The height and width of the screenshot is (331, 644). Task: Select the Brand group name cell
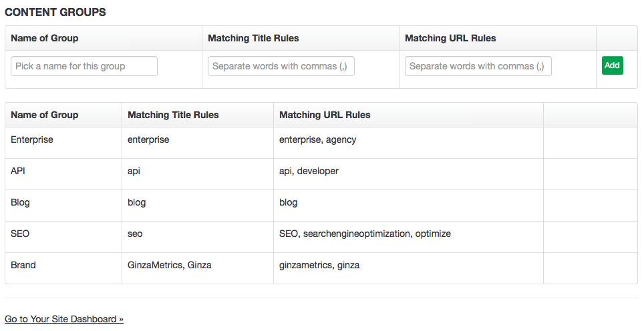point(63,268)
